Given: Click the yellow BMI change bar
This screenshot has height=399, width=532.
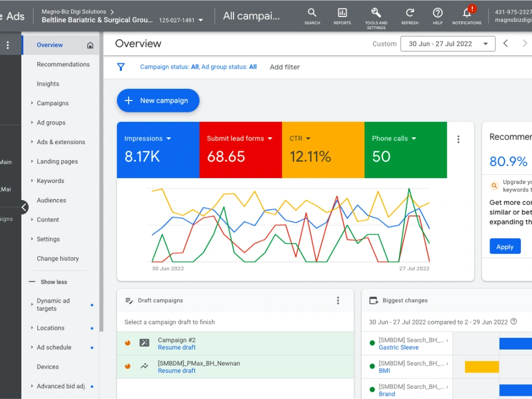Looking at the screenshot, I should pyautogui.click(x=482, y=367).
